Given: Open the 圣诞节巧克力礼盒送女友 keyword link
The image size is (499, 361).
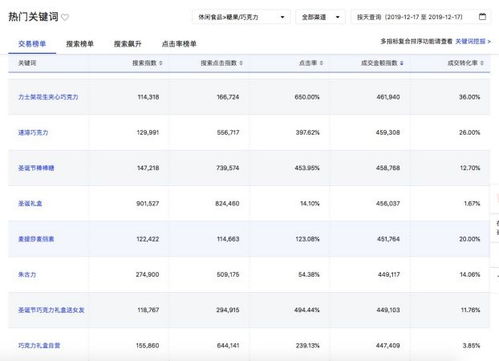Looking at the screenshot, I should click(x=51, y=310).
